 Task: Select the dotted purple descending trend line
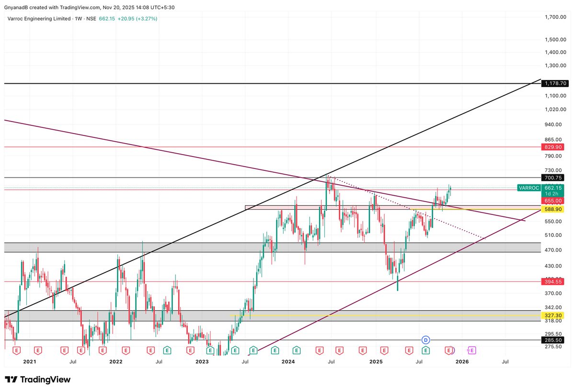point(407,207)
